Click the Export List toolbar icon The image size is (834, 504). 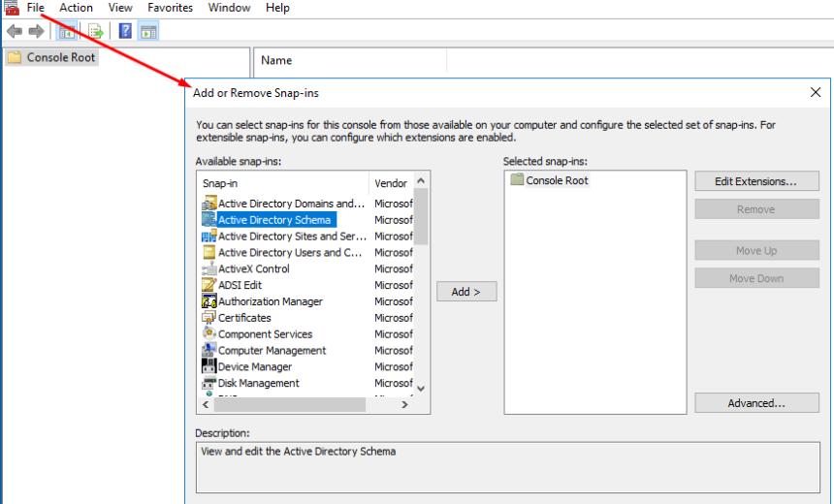coord(96,31)
